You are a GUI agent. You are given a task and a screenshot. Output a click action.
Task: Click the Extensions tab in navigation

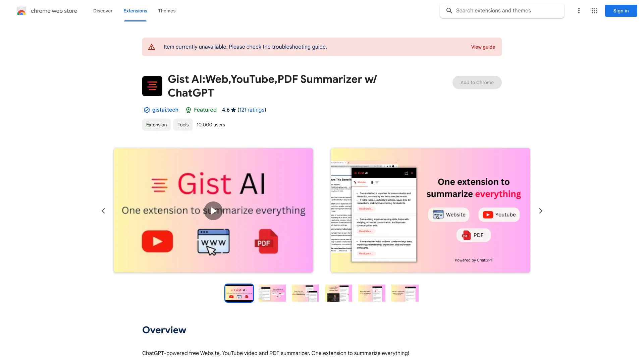pyautogui.click(x=135, y=11)
